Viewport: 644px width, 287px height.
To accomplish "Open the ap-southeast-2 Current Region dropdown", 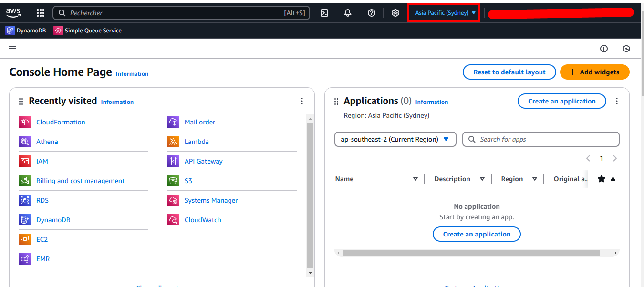I will pyautogui.click(x=395, y=139).
